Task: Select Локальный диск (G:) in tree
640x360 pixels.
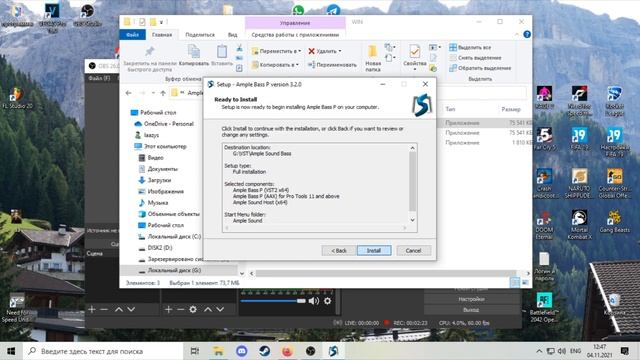Action: (x=174, y=270)
